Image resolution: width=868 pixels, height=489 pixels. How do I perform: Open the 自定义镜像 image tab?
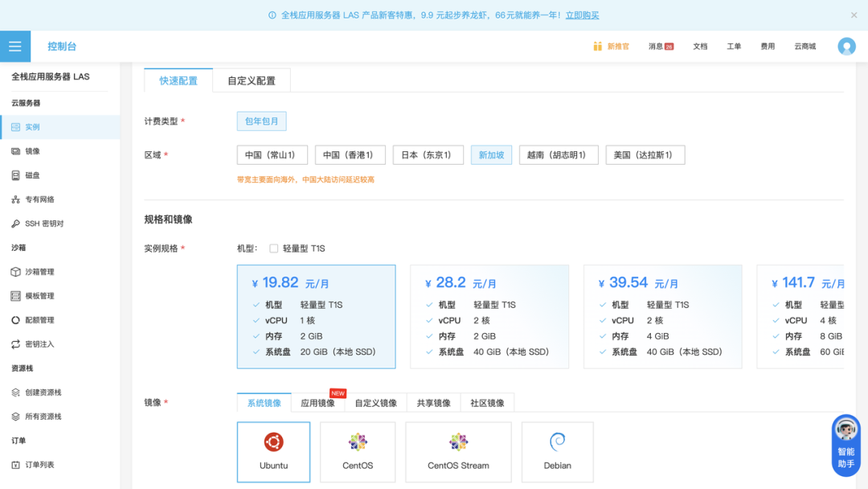(x=376, y=403)
